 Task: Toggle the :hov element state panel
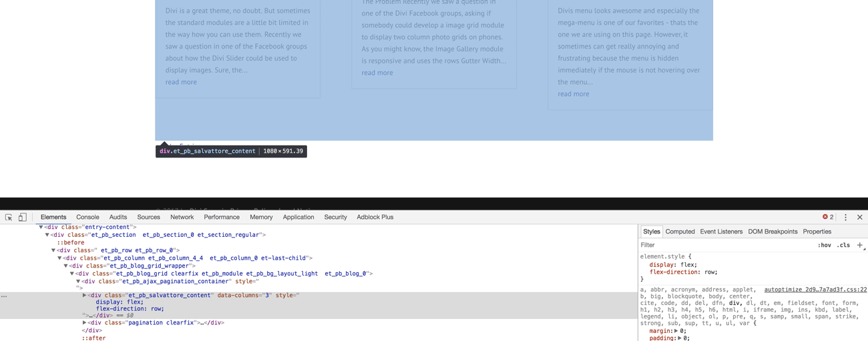point(824,246)
